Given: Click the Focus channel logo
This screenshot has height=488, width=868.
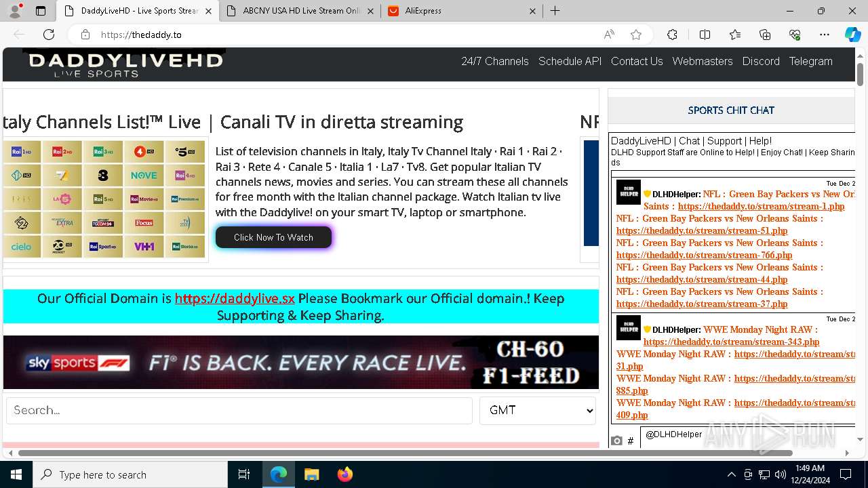Looking at the screenshot, I should click(144, 222).
